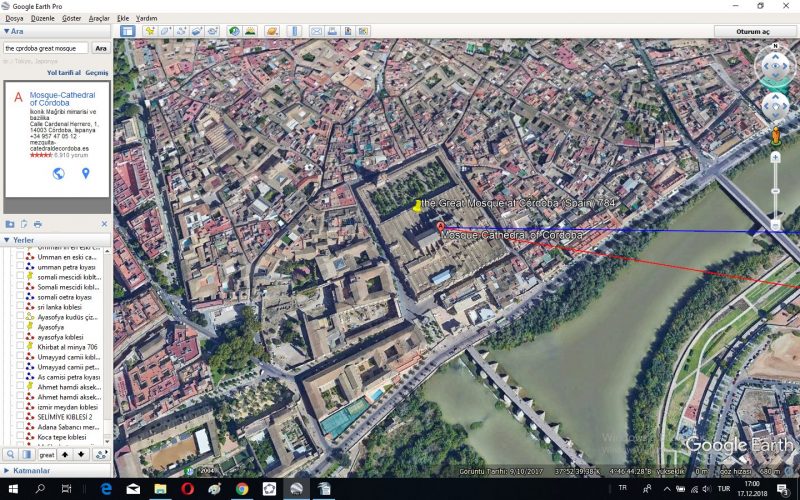Viewport: 800px width, 500px height.
Task: Open Google Chrome from the taskbar
Action: point(242,489)
